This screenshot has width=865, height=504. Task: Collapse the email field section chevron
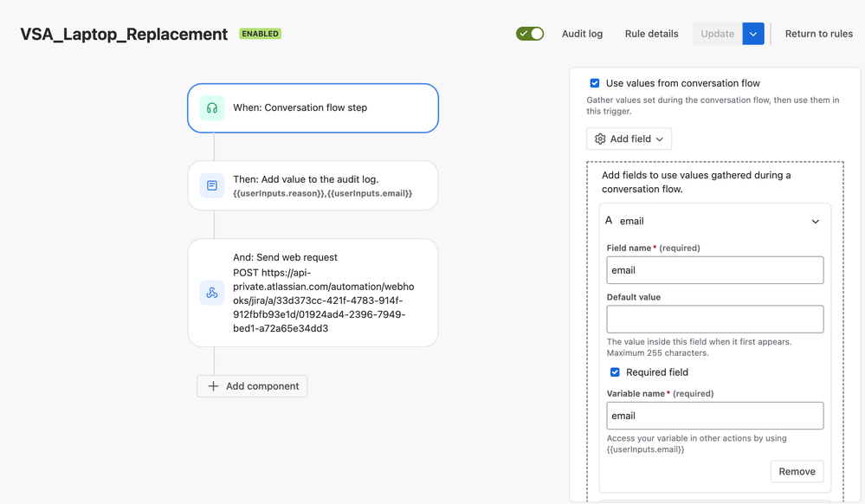click(x=816, y=222)
